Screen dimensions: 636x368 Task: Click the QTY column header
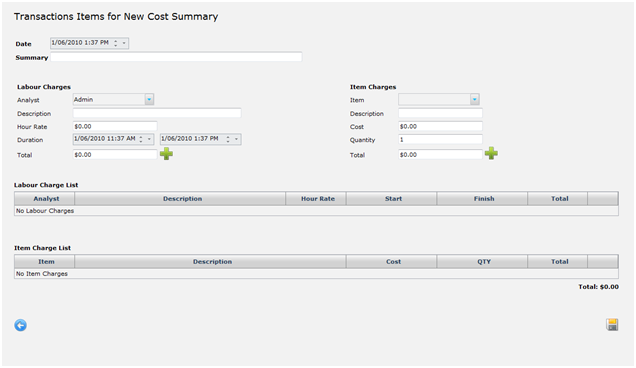pyautogui.click(x=482, y=262)
